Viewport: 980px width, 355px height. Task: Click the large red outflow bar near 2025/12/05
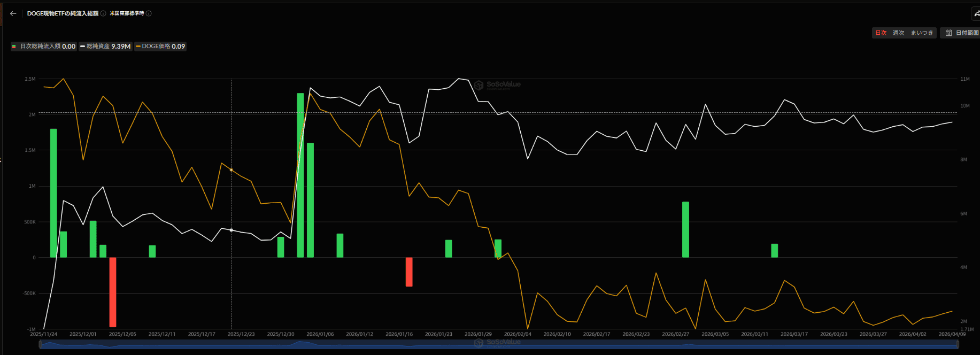point(113,292)
